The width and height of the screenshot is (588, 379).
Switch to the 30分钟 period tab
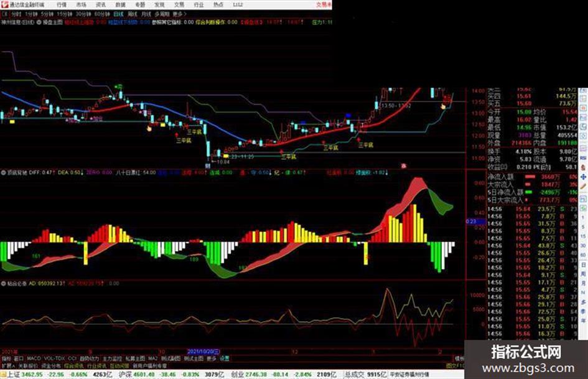point(83,14)
